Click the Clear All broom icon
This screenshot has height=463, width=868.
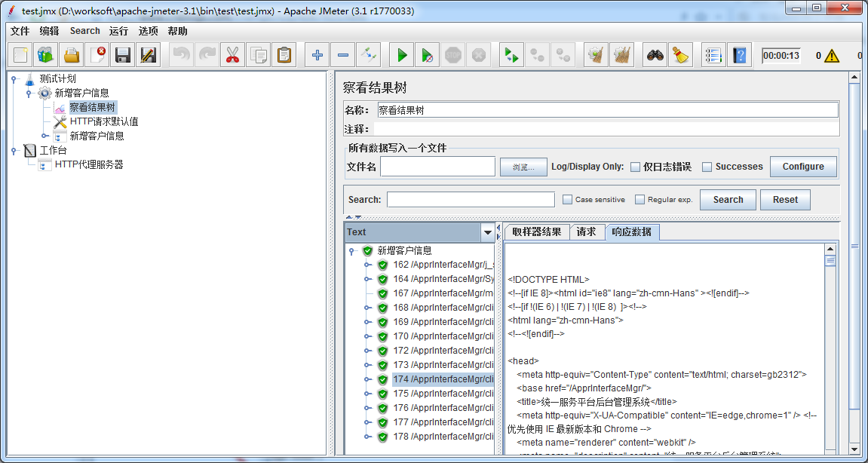680,55
